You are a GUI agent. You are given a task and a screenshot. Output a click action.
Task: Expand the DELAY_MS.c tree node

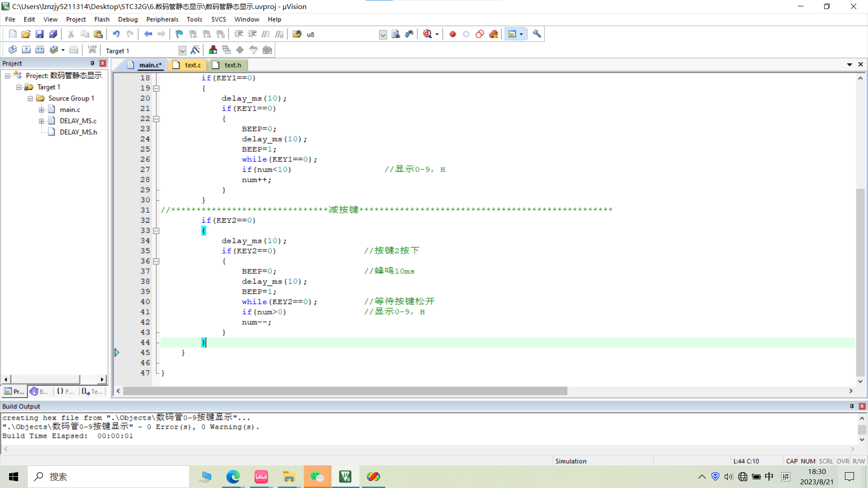click(42, 121)
